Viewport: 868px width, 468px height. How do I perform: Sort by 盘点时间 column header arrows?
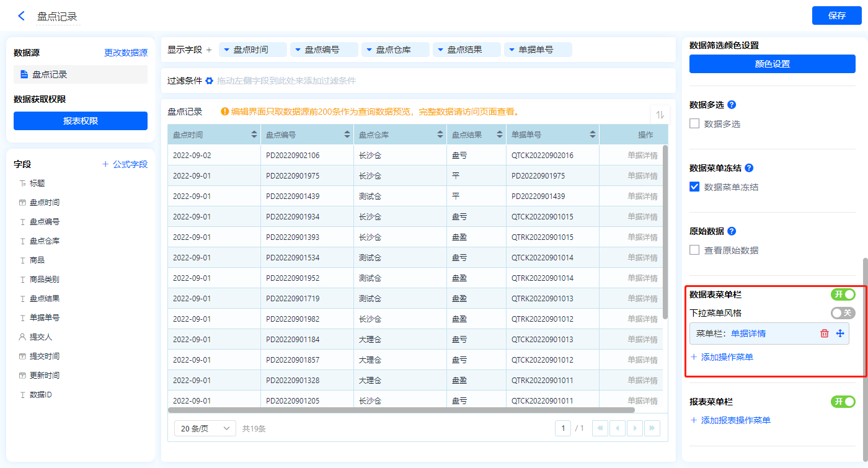tap(254, 135)
